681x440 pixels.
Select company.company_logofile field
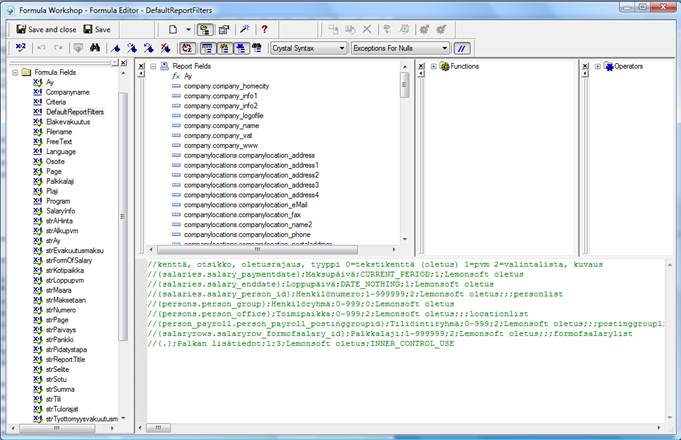[223, 116]
